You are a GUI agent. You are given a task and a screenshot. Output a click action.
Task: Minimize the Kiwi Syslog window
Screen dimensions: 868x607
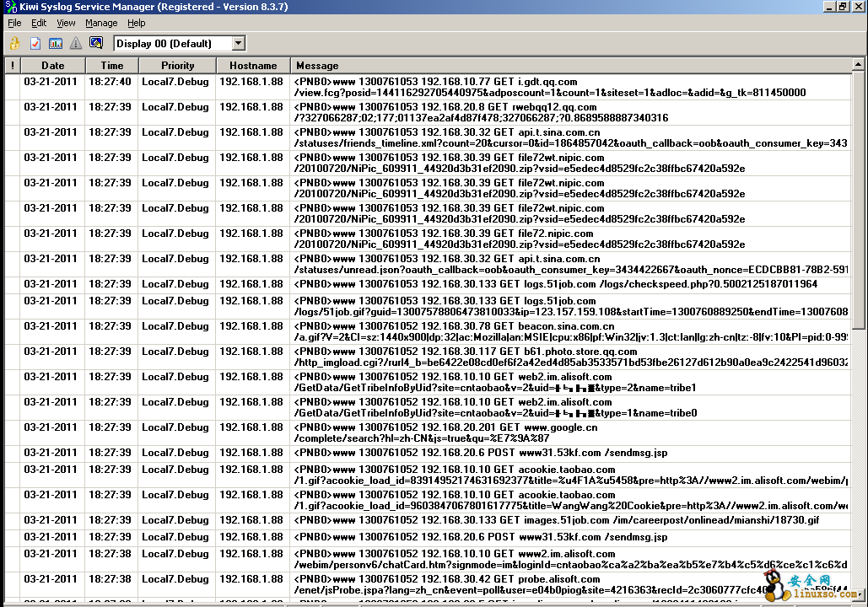[828, 7]
